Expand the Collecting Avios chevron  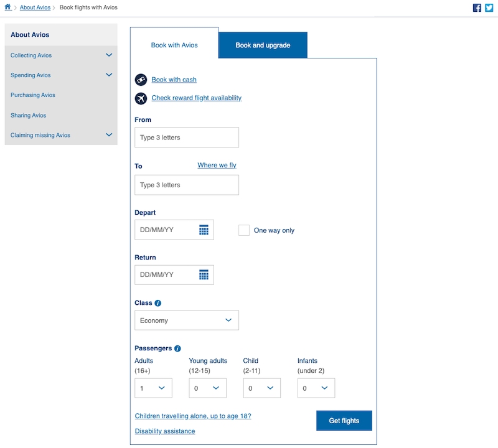pos(109,55)
